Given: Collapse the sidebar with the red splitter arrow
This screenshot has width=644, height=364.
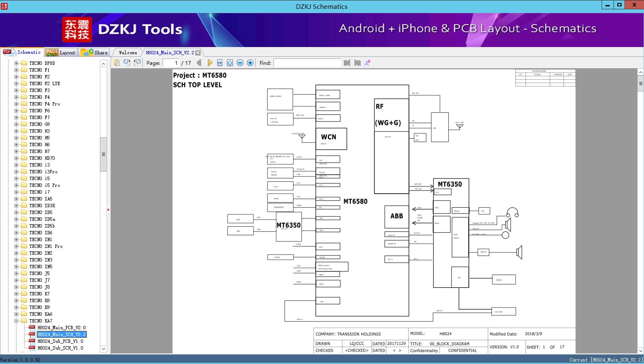Looking at the screenshot, I should (108, 210).
